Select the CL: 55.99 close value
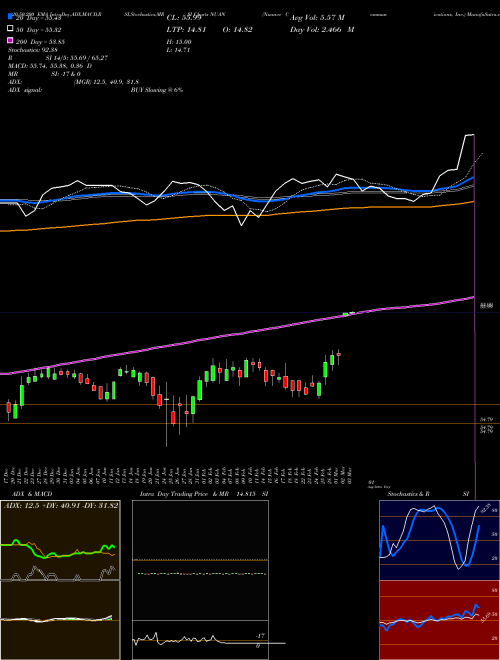The width and height of the screenshot is (500, 660). pyautogui.click(x=184, y=18)
